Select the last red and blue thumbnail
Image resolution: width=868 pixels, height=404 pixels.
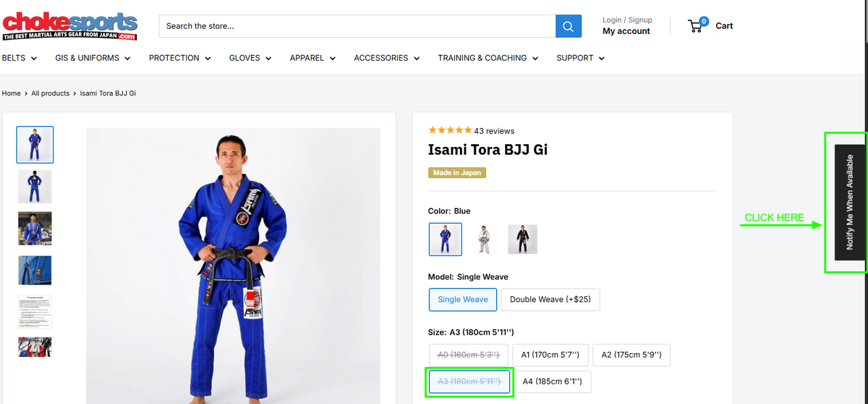[35, 347]
